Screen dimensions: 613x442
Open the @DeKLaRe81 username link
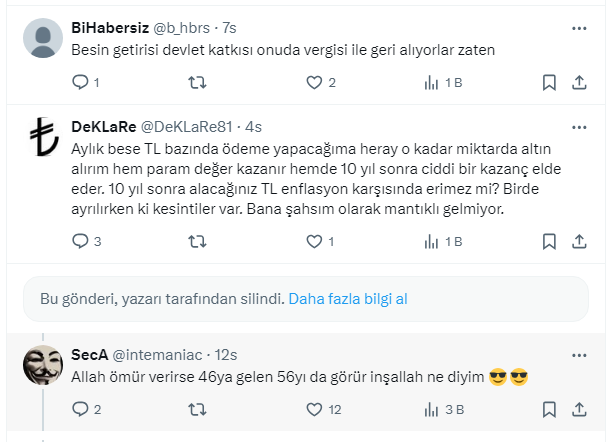[x=184, y=127]
